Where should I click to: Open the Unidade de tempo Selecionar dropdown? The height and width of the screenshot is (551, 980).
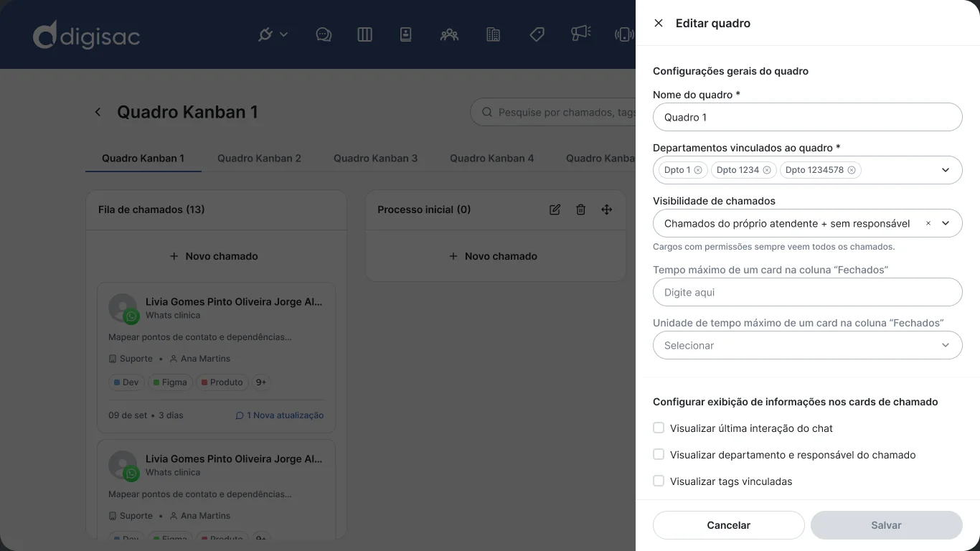(808, 345)
